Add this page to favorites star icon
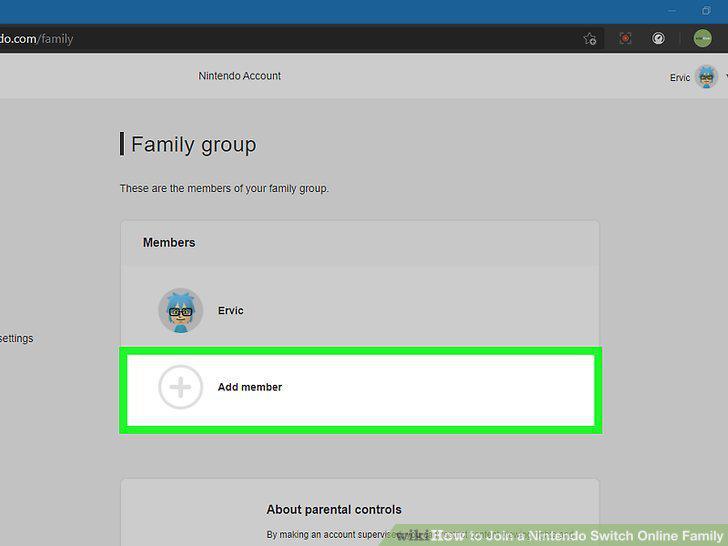This screenshot has height=546, width=728. click(590, 39)
